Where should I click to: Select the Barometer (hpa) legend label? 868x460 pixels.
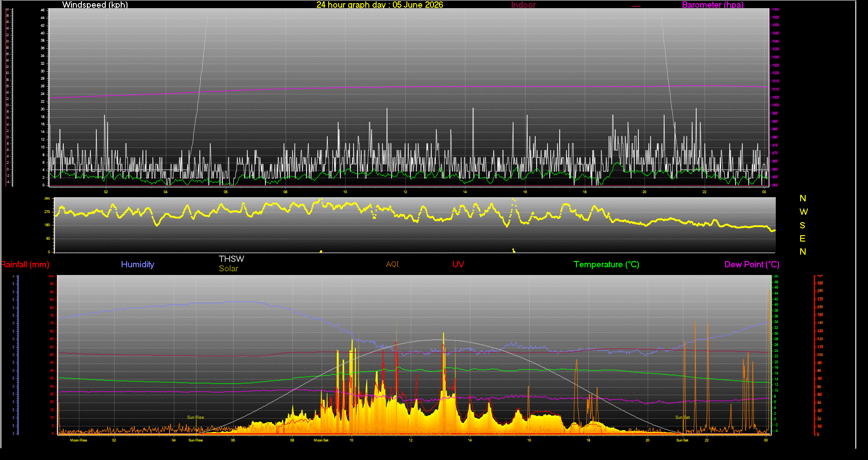coord(712,5)
